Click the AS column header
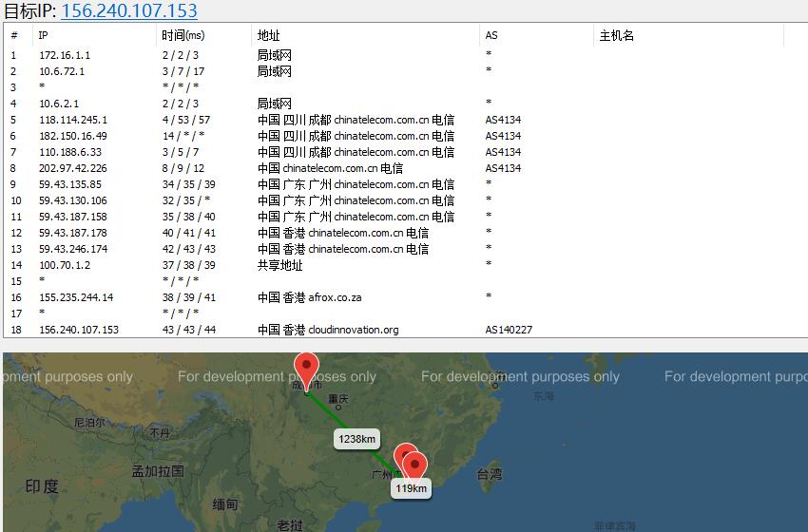The width and height of the screenshot is (808, 532). (491, 36)
